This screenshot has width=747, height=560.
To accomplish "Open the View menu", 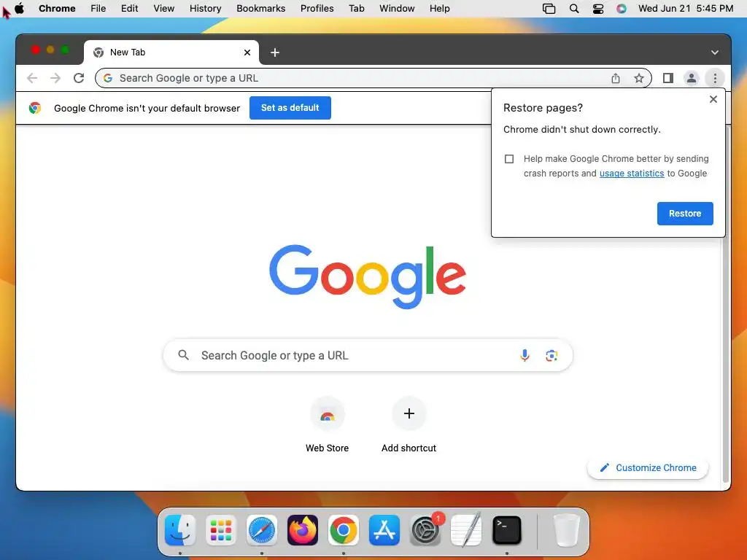I will (x=163, y=9).
